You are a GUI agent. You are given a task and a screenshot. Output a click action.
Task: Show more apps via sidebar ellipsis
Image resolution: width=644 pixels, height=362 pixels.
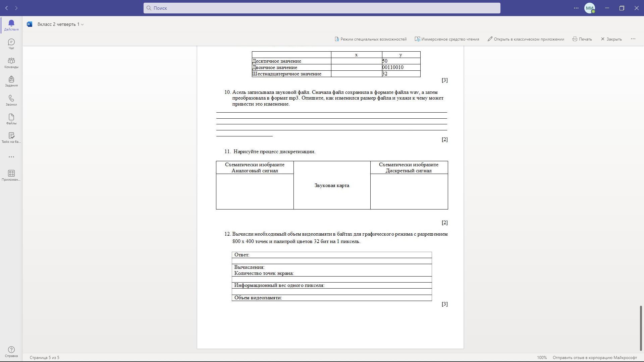[x=11, y=157]
